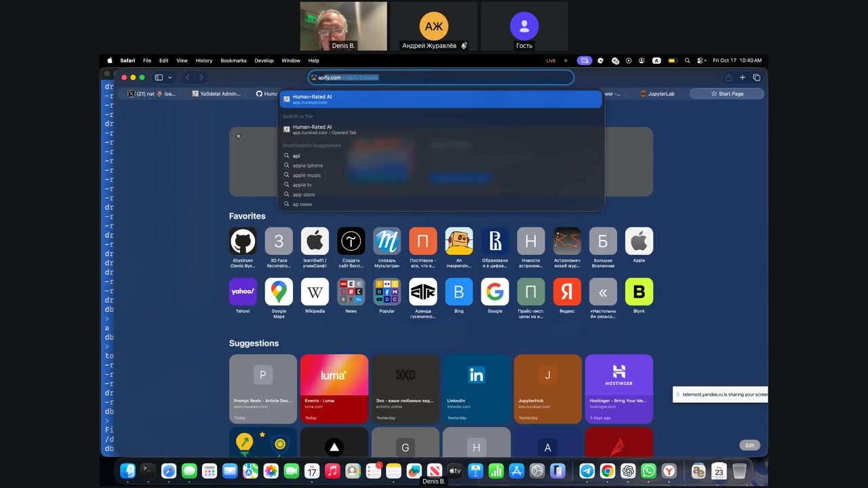The width and height of the screenshot is (868, 488).
Task: Click the share icon in Safari toolbar
Action: [728, 77]
